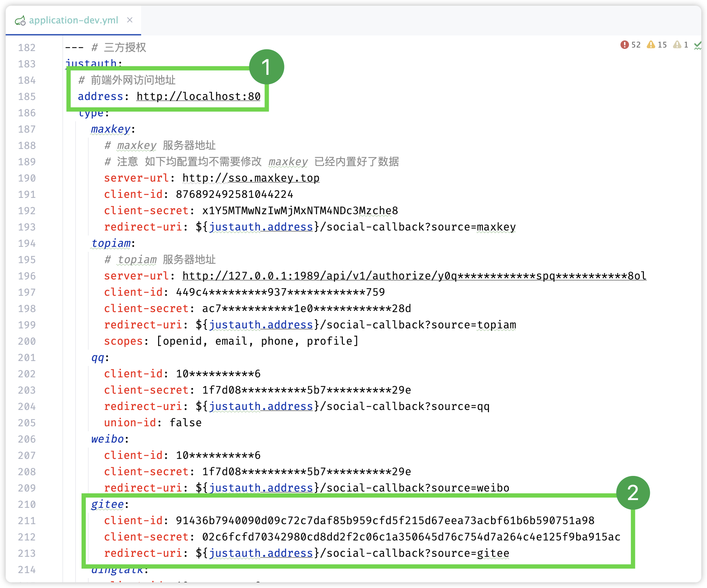The width and height of the screenshot is (707, 588).
Task: Follow justauth.address reference on maxkey redirect-uri line
Action: (x=261, y=227)
